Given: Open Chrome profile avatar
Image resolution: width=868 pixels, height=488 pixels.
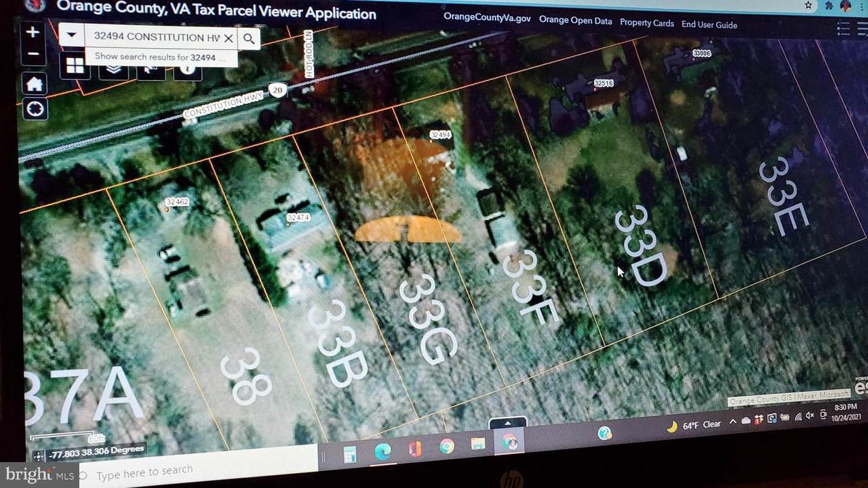Looking at the screenshot, I should click(x=846, y=6).
